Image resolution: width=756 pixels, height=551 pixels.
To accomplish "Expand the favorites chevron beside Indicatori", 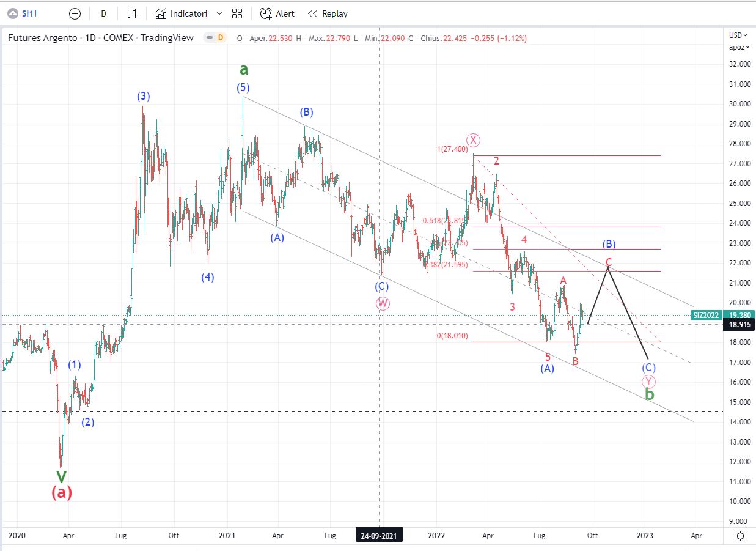I will [219, 13].
